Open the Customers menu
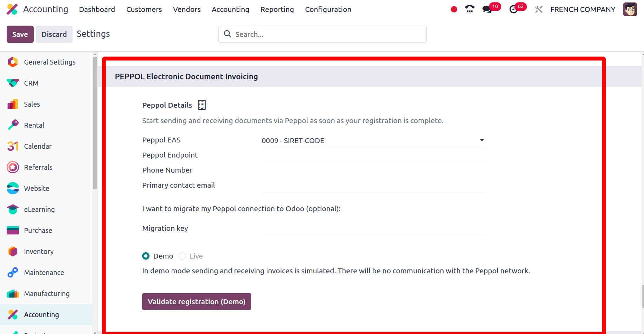This screenshot has width=644, height=334. click(x=144, y=9)
